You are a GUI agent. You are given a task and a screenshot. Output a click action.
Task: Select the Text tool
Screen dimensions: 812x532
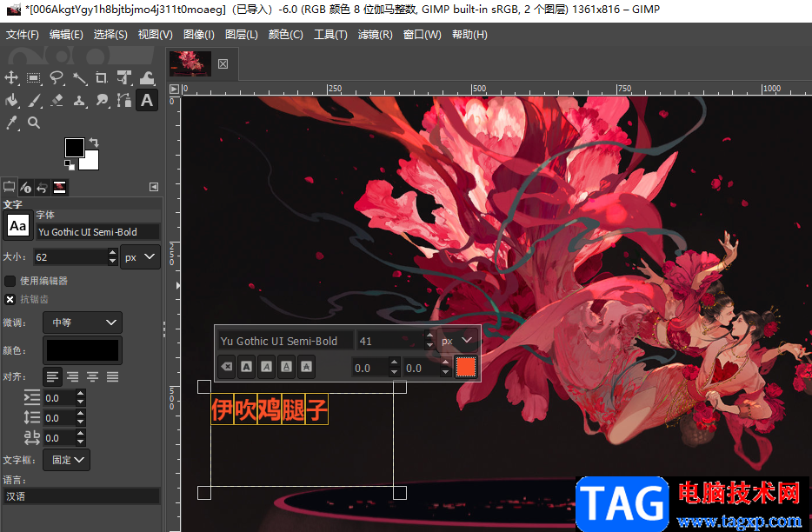tap(147, 101)
